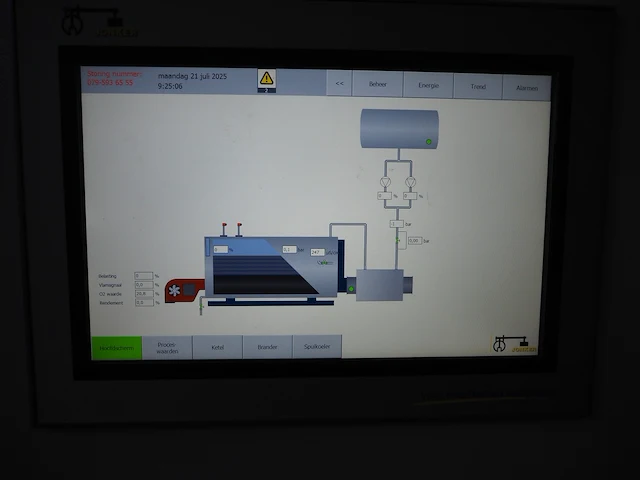Select the grey feedwater tank graphic

coord(400,129)
